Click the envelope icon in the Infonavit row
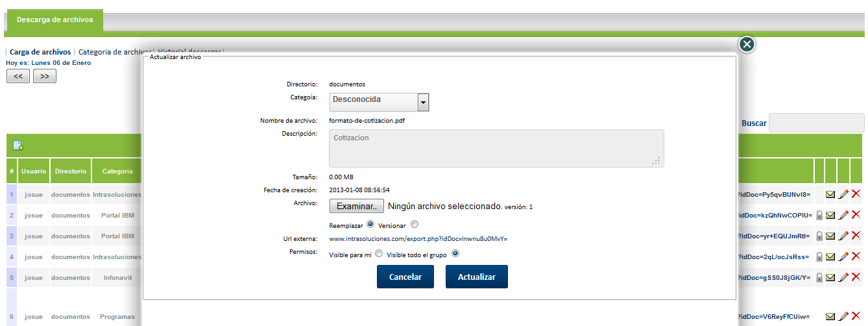Screen dimensions: 868x326 click(830, 277)
